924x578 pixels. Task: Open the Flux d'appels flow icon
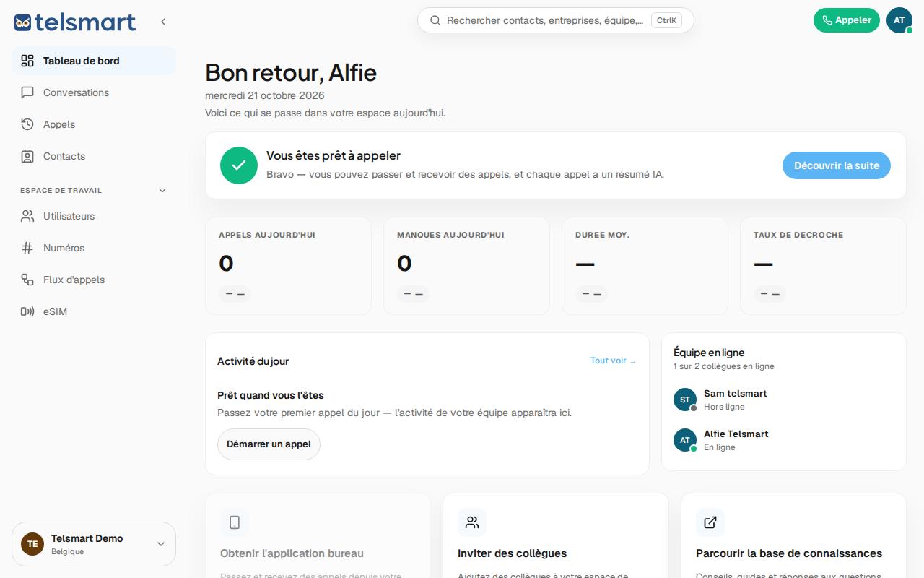pyautogui.click(x=27, y=280)
